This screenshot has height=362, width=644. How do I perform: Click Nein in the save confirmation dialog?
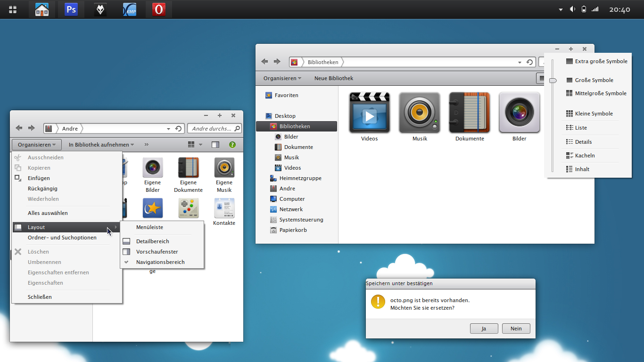click(516, 329)
